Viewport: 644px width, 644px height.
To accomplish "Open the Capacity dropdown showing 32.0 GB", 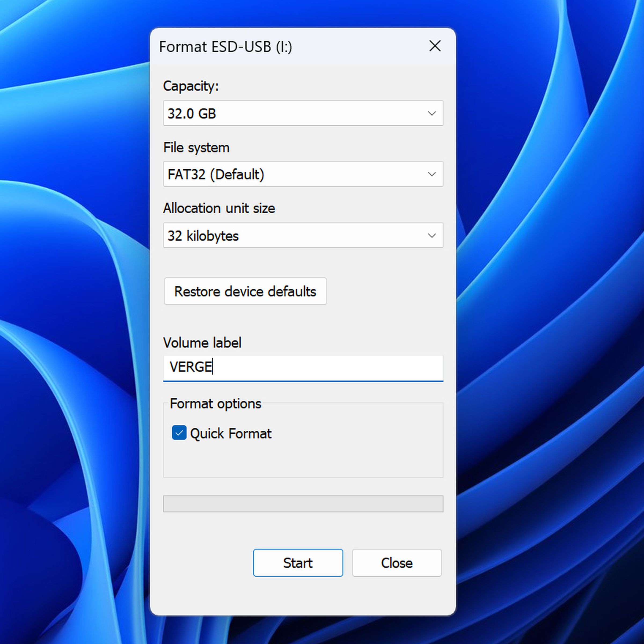I will tap(303, 113).
